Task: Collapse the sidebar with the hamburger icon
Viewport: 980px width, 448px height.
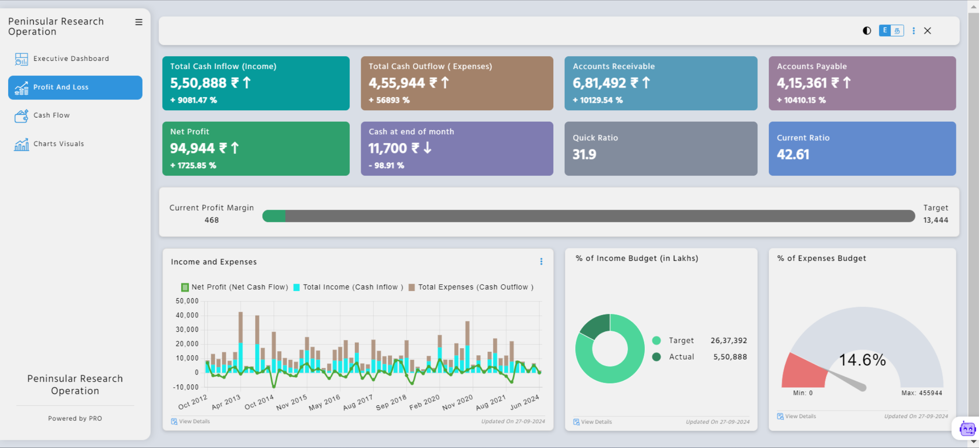Action: (x=139, y=22)
